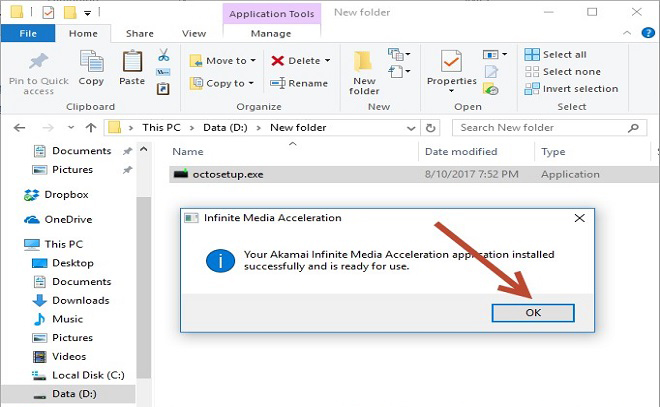Click the New folder icon in ribbon

click(363, 61)
